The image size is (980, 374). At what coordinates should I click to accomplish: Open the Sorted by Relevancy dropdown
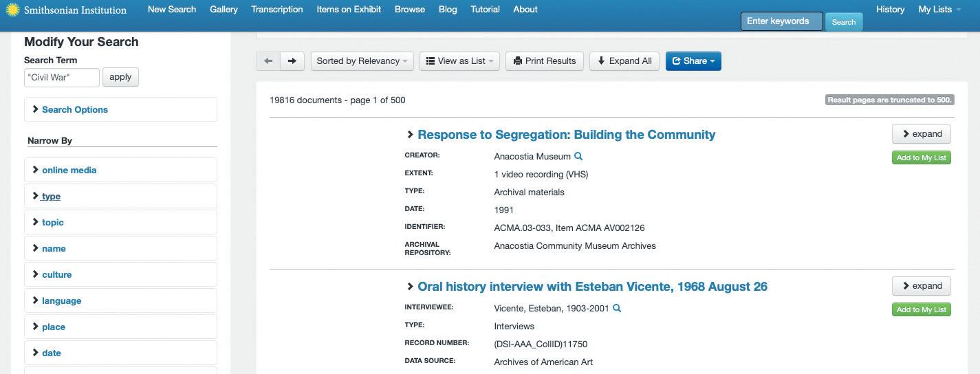click(362, 61)
